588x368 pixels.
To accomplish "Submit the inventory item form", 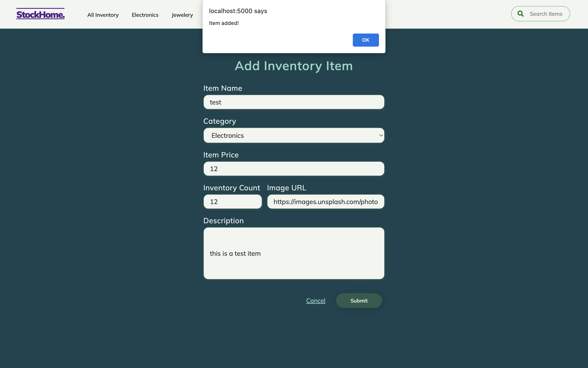I will [359, 301].
